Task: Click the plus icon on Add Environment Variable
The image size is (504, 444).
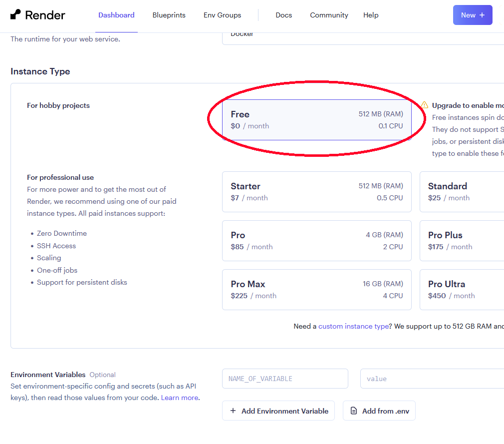Action: [233, 411]
